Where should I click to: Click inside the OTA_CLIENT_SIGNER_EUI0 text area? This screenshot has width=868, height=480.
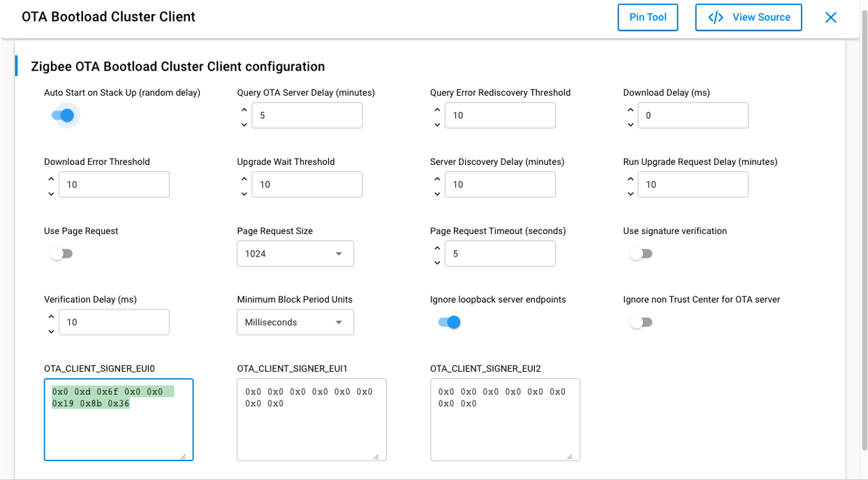tap(118, 419)
